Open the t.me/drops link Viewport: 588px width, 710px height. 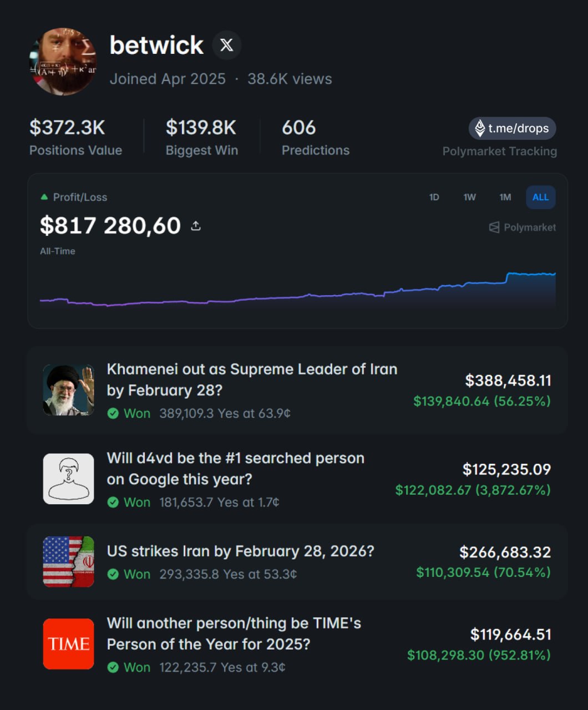pos(518,129)
